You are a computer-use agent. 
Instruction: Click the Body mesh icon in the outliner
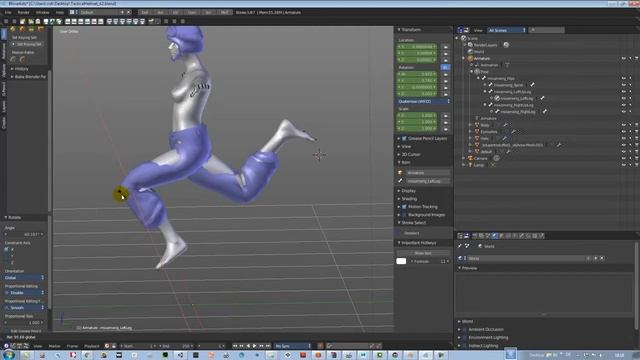[477, 125]
